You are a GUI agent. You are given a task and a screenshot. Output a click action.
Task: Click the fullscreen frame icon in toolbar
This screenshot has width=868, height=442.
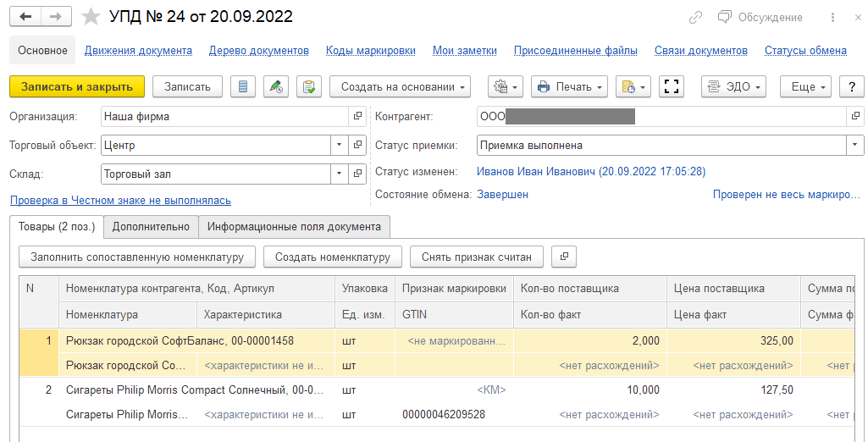pyautogui.click(x=672, y=86)
